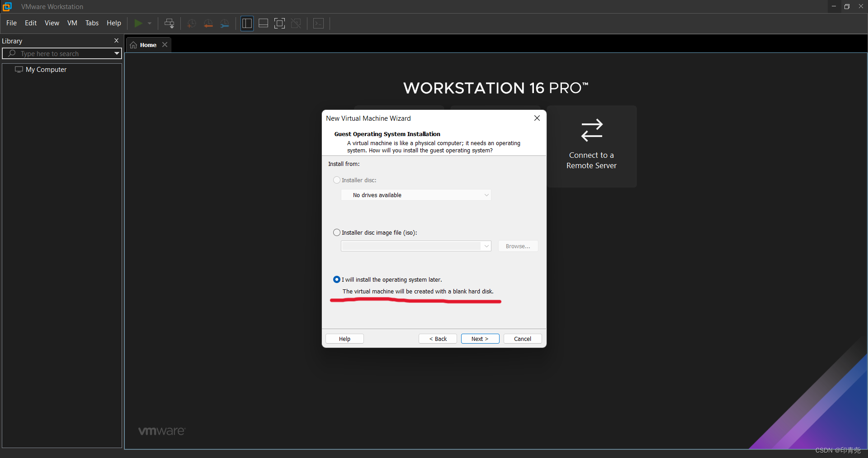This screenshot has height=458, width=868.
Task: Click the blank hard disk description text
Action: click(x=418, y=291)
